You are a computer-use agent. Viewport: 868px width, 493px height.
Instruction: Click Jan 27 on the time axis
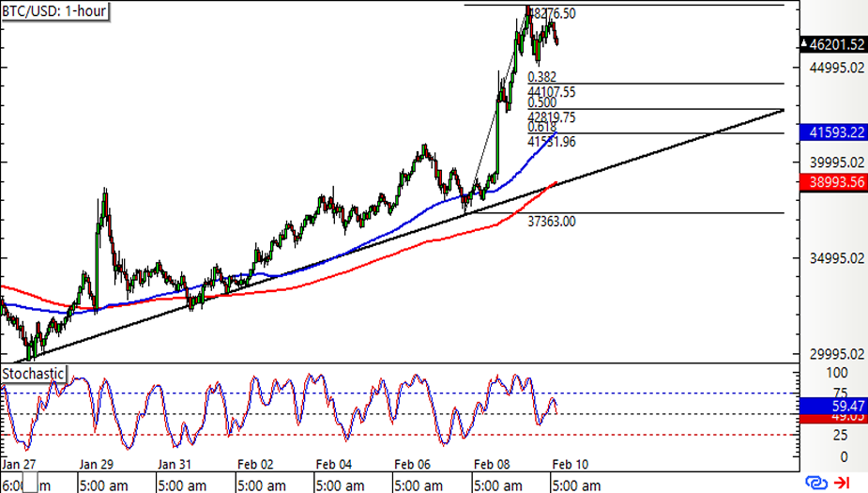[19, 464]
